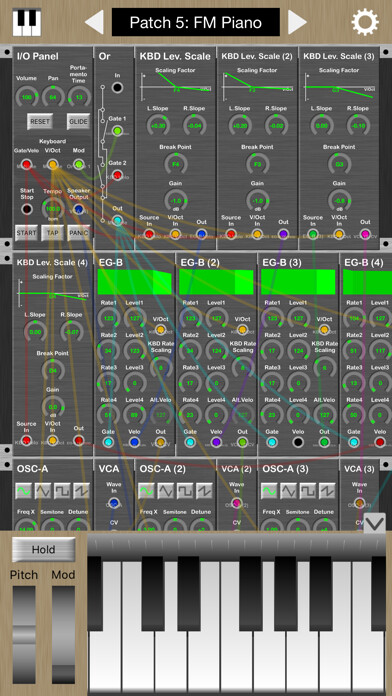The width and height of the screenshot is (392, 696).
Task: Open settings with the gear icon
Action: click(365, 22)
